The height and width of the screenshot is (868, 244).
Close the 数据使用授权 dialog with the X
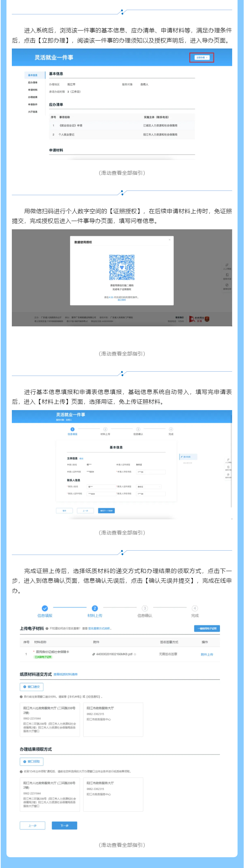(169, 240)
